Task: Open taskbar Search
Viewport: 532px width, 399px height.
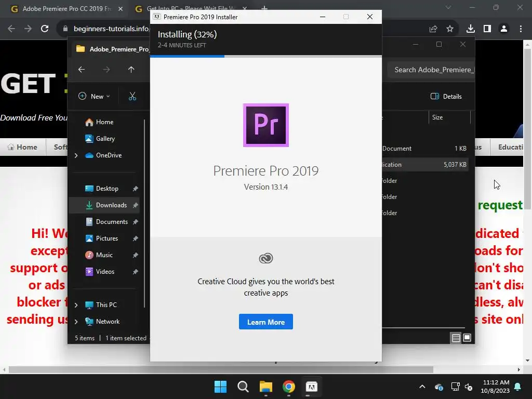Action: [243, 387]
